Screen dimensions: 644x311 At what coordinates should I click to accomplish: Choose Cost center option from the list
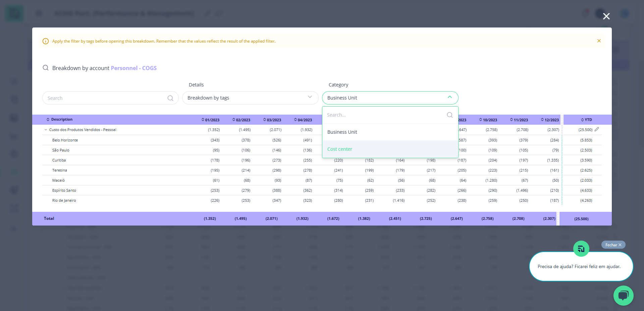[390, 149]
